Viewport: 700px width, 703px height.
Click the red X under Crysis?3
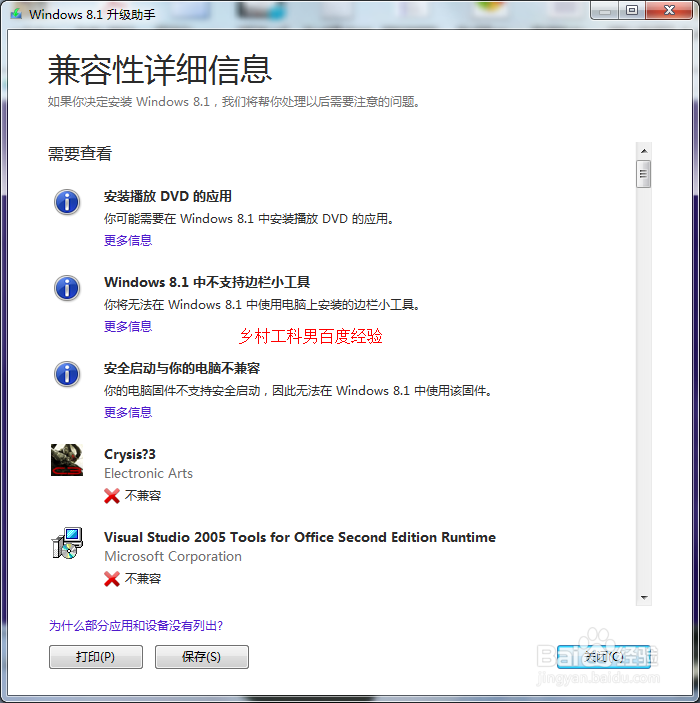(x=112, y=496)
